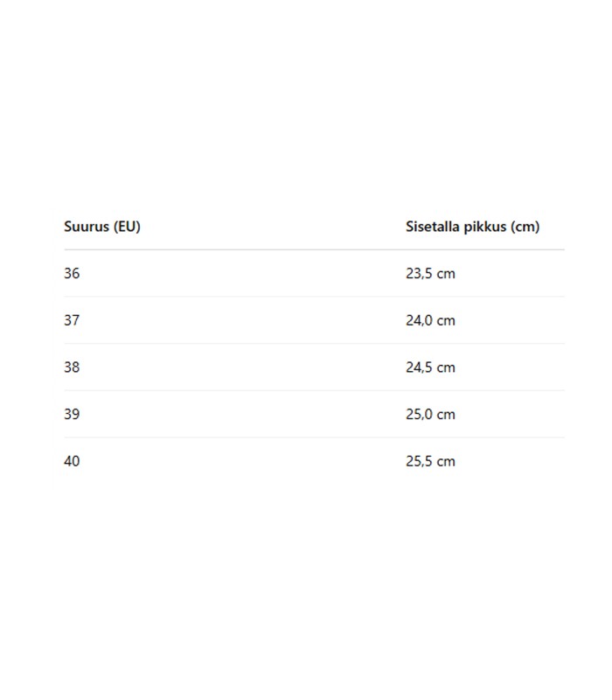The height and width of the screenshot is (700, 612).
Task: Pick the size 38 cell
Action: pyautogui.click(x=72, y=367)
